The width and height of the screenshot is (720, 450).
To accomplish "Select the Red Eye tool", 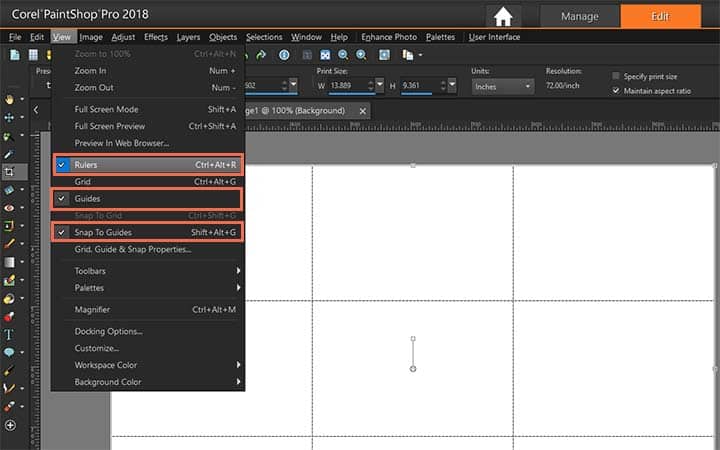I will 9,208.
